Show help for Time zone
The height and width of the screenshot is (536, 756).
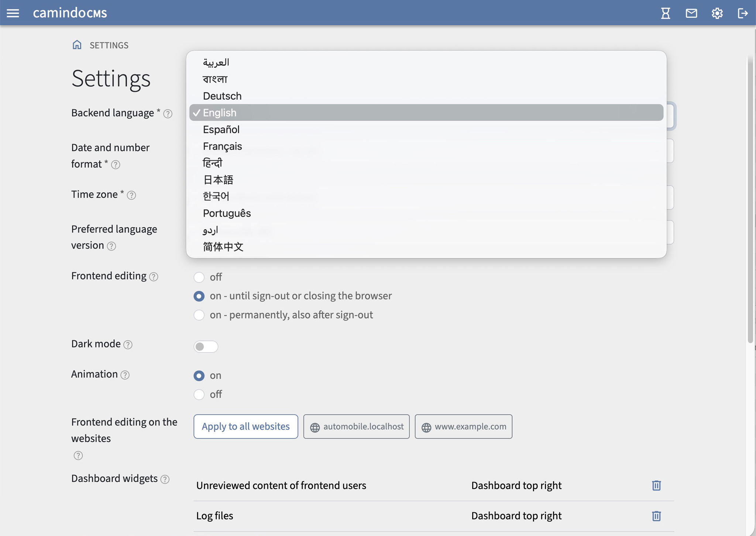click(131, 195)
